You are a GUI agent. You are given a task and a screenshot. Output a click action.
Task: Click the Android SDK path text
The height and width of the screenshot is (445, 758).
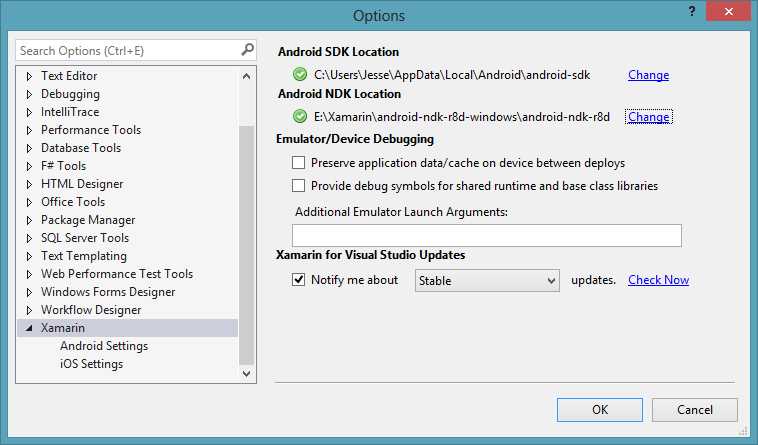coord(452,75)
